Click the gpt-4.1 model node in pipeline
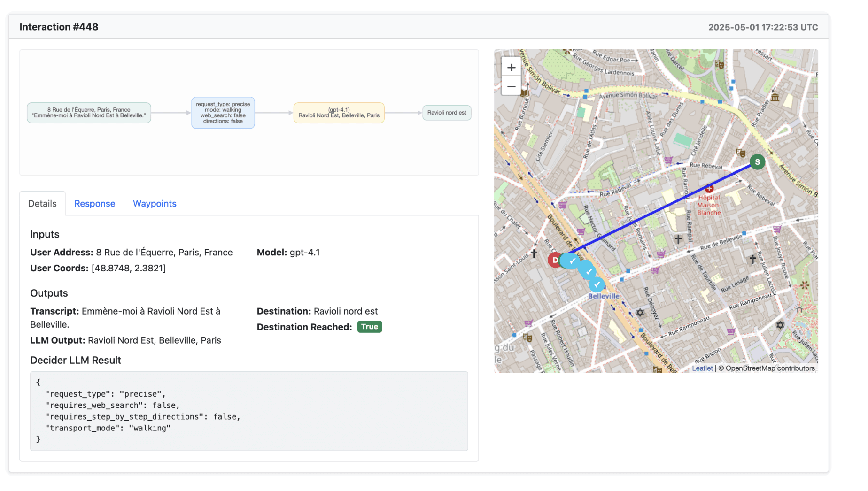 [x=339, y=113]
